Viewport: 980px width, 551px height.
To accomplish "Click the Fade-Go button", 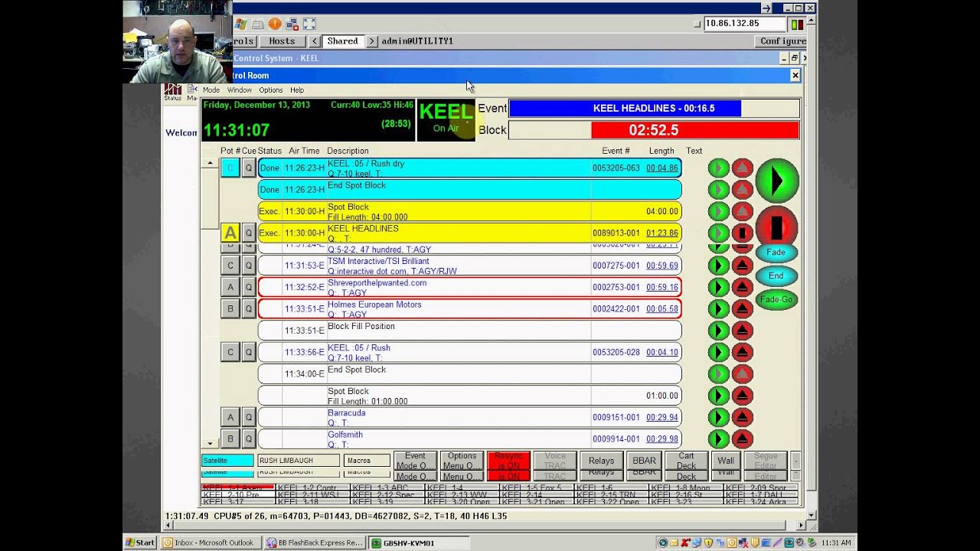I will [776, 300].
